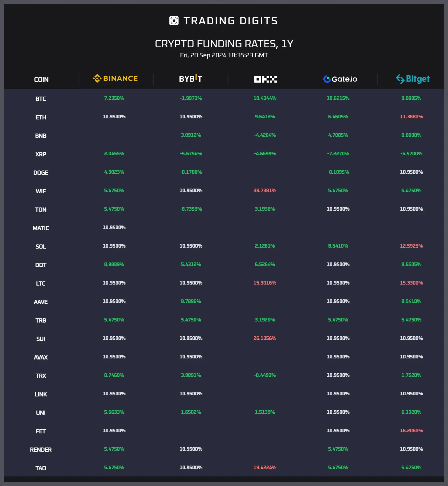
Task: Click the Gate.io circular G icon
Action: point(327,79)
